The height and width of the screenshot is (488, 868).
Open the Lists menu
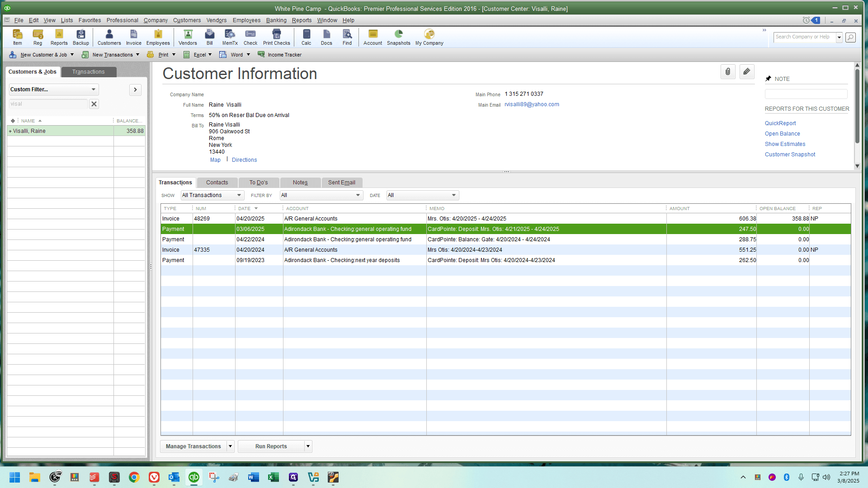tap(67, 20)
